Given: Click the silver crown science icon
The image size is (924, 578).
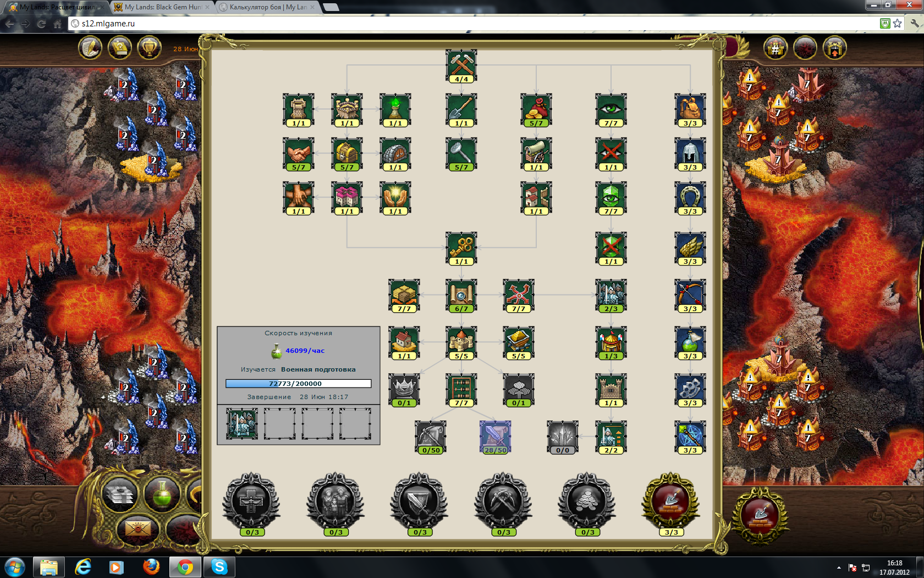Looking at the screenshot, I should pos(404,389).
